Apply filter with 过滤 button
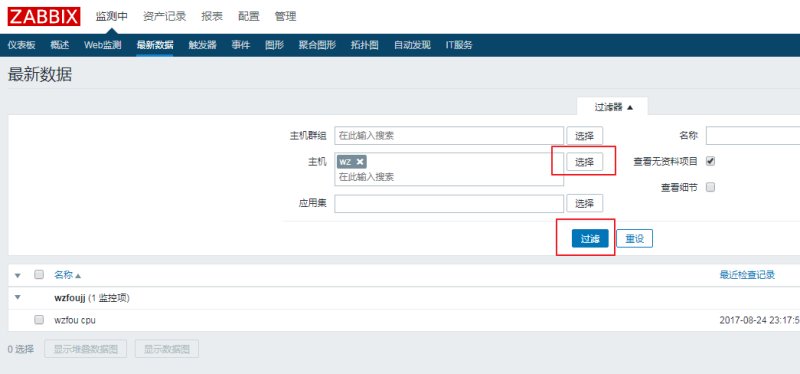Viewport: 800px width, 374px height. click(590, 238)
